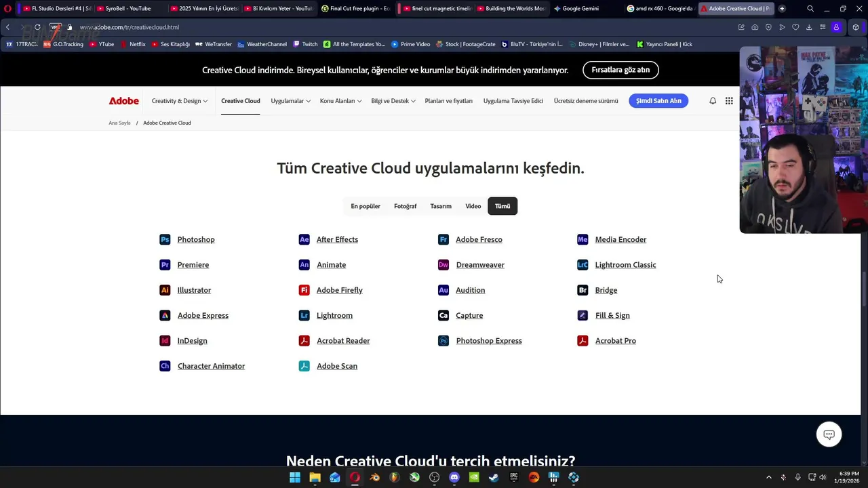
Task: Select the Video filter tab
Action: pos(473,206)
